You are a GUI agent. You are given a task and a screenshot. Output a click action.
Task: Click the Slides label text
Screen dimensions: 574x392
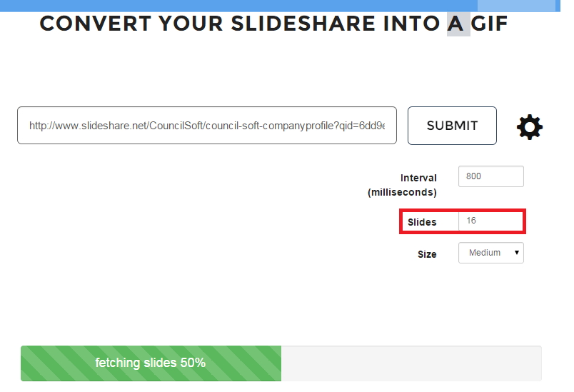click(422, 222)
